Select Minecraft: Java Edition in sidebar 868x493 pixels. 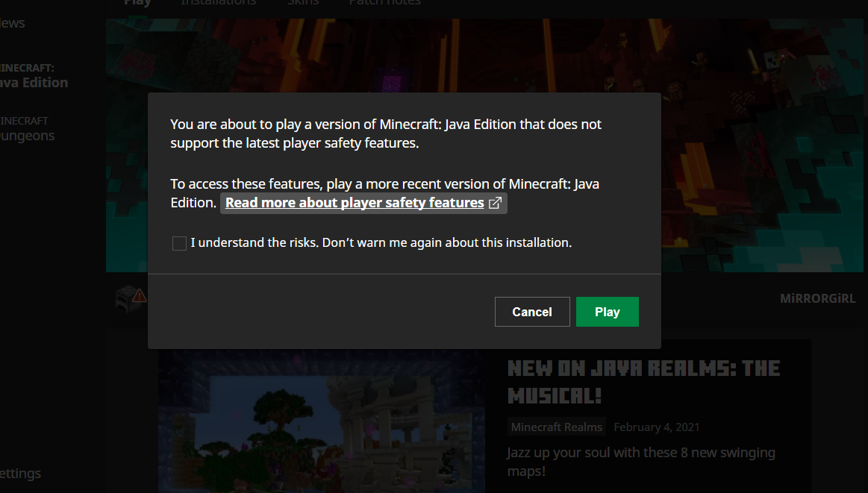click(34, 76)
